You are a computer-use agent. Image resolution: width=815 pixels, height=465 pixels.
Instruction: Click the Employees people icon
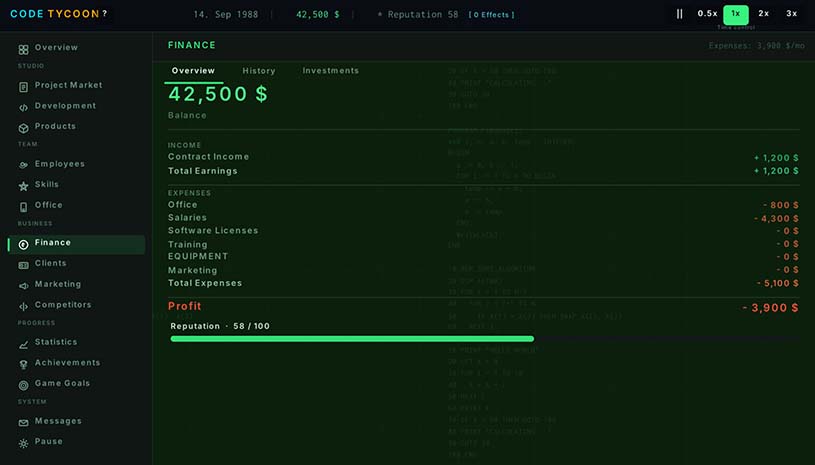pyautogui.click(x=23, y=165)
